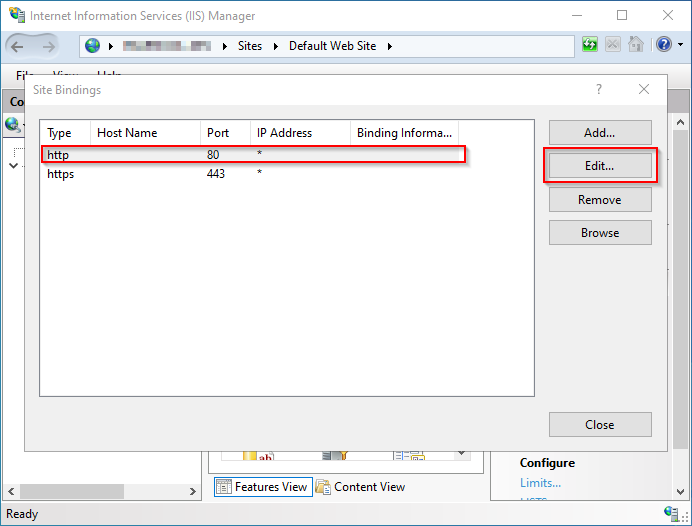692x526 pixels.
Task: Click the connections globe icon in left pane
Action: (12, 125)
